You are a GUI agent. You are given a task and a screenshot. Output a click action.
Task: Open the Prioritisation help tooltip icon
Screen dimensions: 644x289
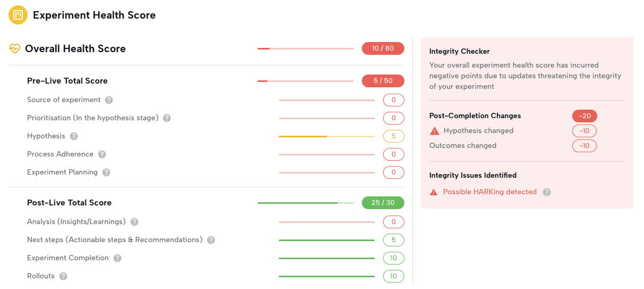tap(167, 118)
